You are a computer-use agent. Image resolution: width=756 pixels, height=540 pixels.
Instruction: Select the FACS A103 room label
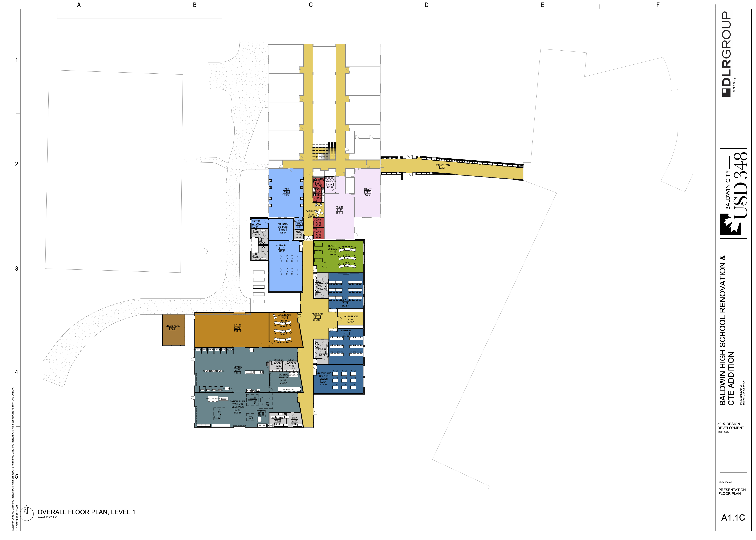point(286,192)
